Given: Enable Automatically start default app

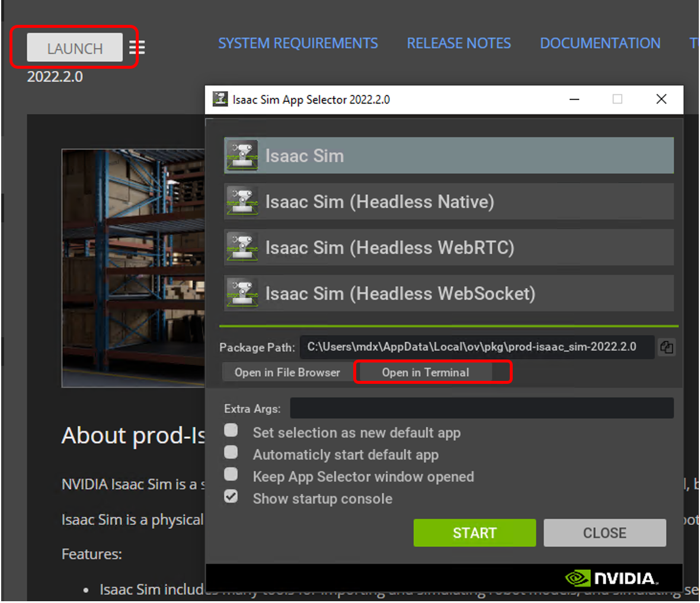Looking at the screenshot, I should click(231, 453).
